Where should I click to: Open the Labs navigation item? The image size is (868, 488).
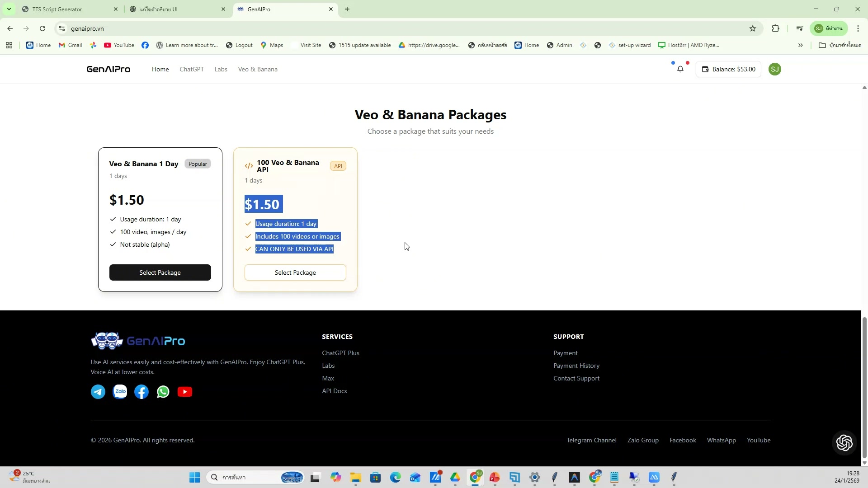click(x=221, y=69)
